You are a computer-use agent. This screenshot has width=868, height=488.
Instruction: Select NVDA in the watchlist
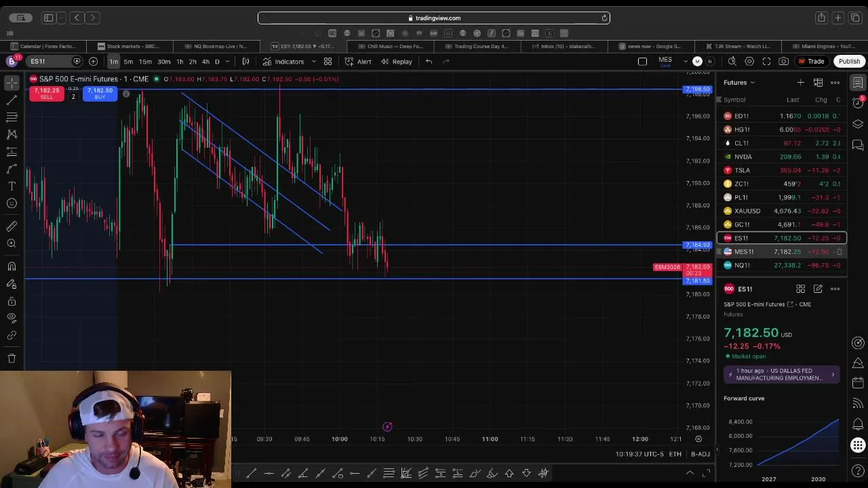pyautogui.click(x=782, y=157)
